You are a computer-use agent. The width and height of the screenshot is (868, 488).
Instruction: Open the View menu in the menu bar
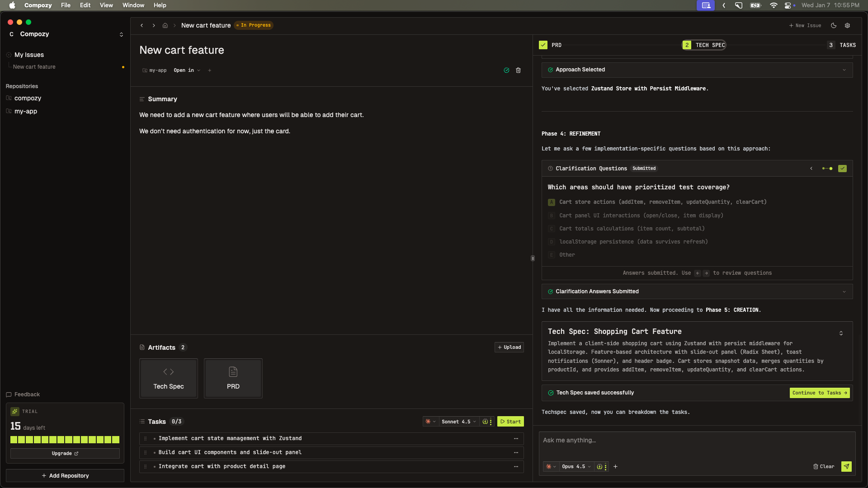pyautogui.click(x=106, y=5)
